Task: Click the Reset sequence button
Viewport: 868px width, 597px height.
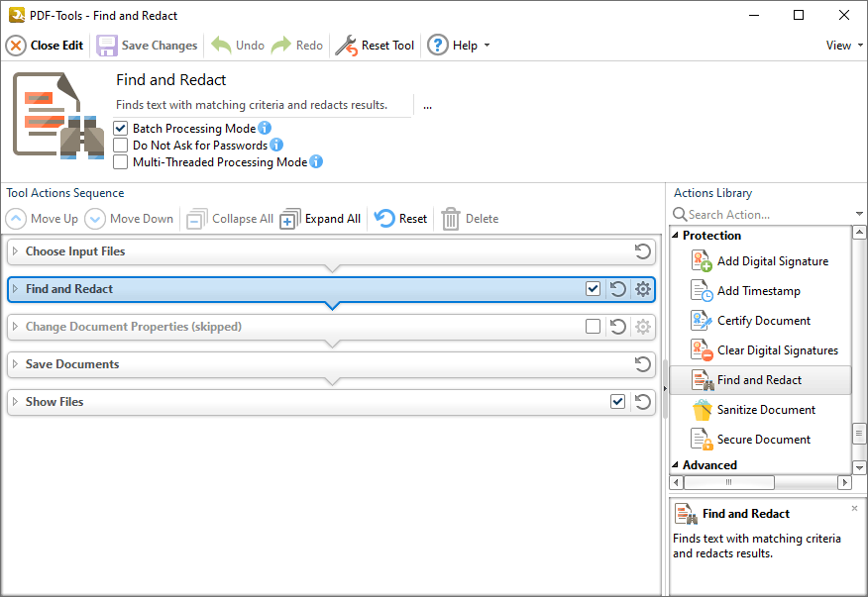Action: pyautogui.click(x=401, y=219)
